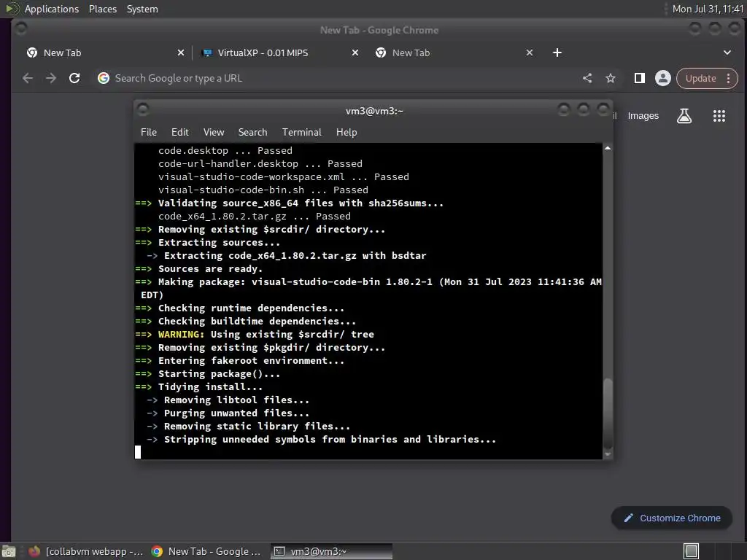The height and width of the screenshot is (560, 747).
Task: Open terminal Search menu
Action: 252,133
